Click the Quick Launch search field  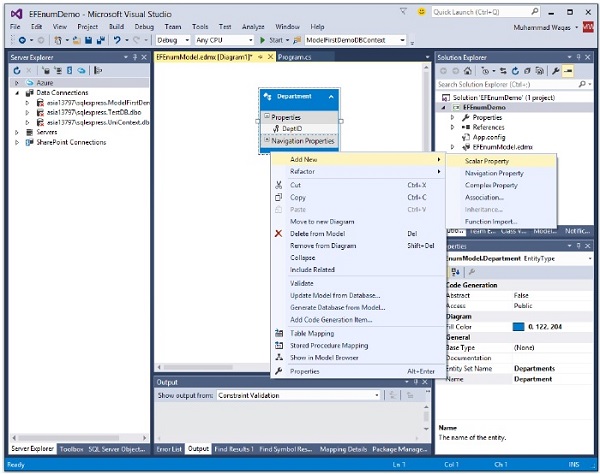point(486,12)
